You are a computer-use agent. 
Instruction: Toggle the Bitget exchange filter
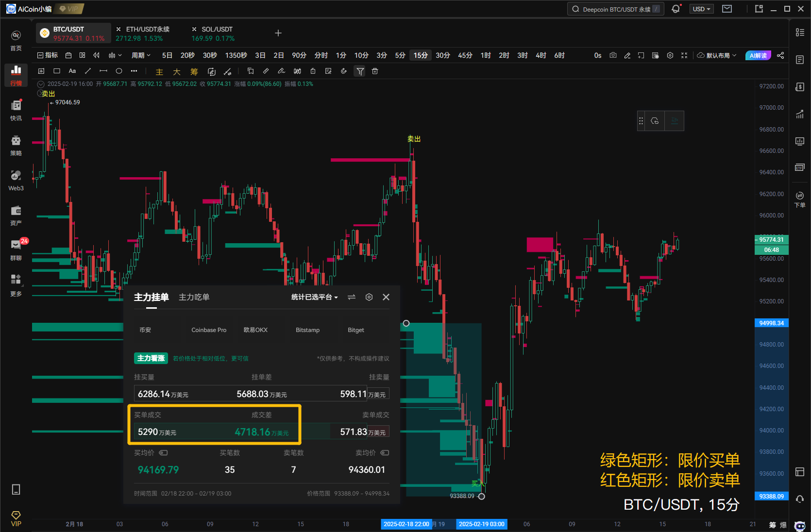coord(356,330)
